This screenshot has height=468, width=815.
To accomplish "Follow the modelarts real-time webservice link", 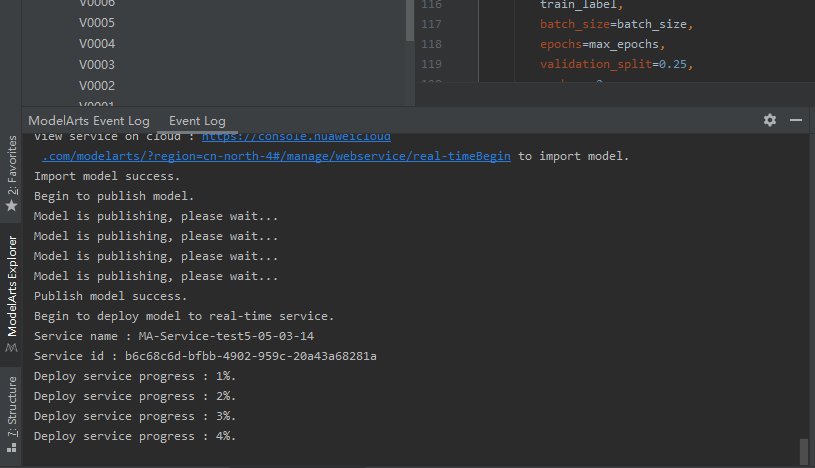I will [x=276, y=157].
